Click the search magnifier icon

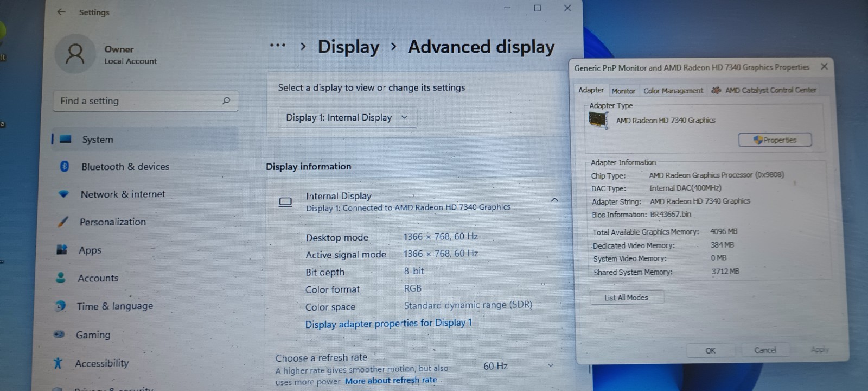[226, 100]
